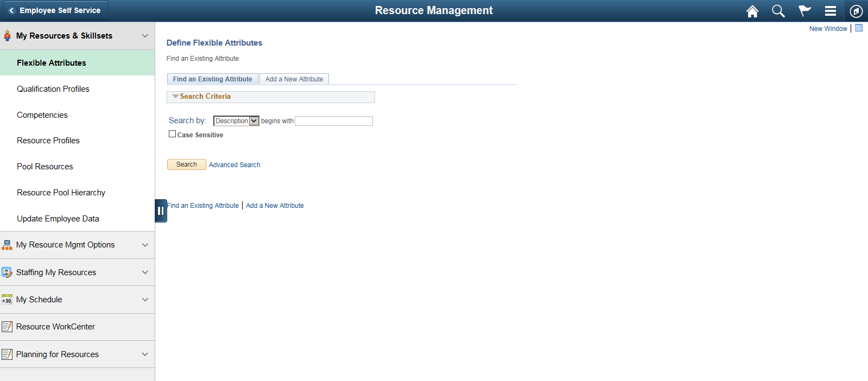The height and width of the screenshot is (381, 868).
Task: Open the global search magnifier icon
Action: tap(778, 11)
